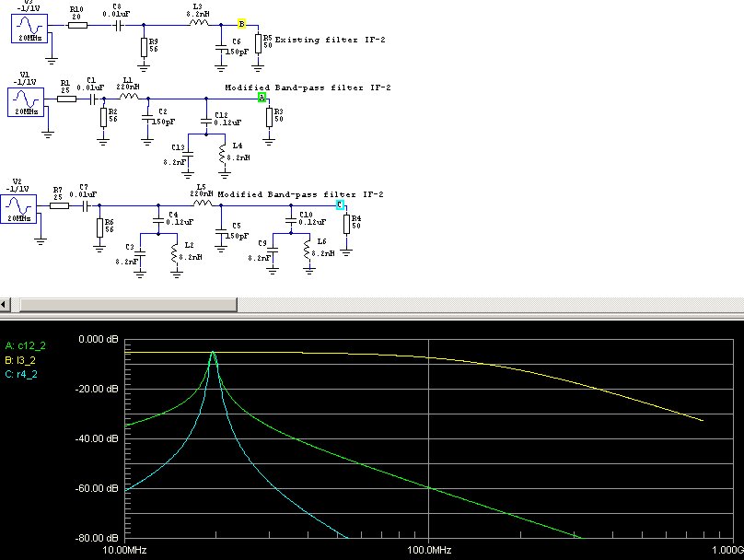Select inductor L3 8.2nH in top circuit

[x=199, y=22]
